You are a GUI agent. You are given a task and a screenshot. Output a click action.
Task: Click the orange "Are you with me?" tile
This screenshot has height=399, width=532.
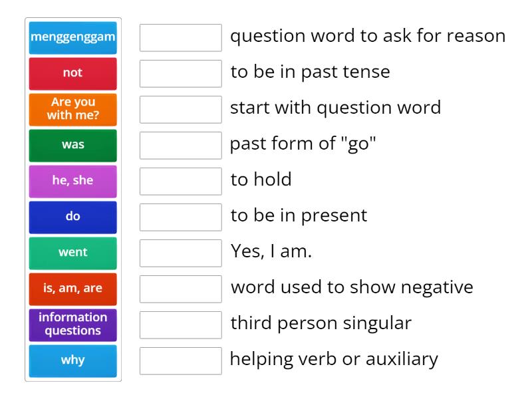pyautogui.click(x=72, y=109)
